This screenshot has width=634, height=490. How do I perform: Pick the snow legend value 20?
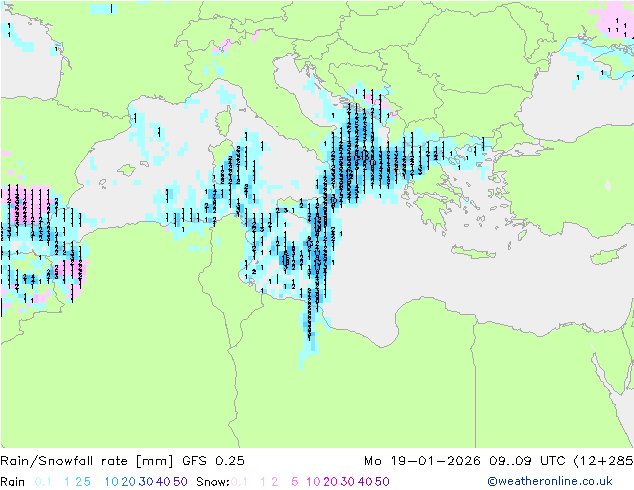[x=330, y=482]
